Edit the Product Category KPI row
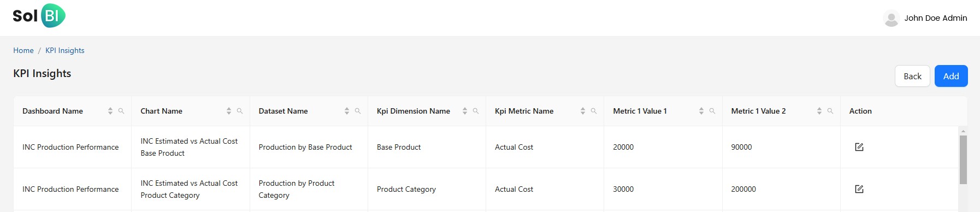980x212 pixels. (859, 189)
